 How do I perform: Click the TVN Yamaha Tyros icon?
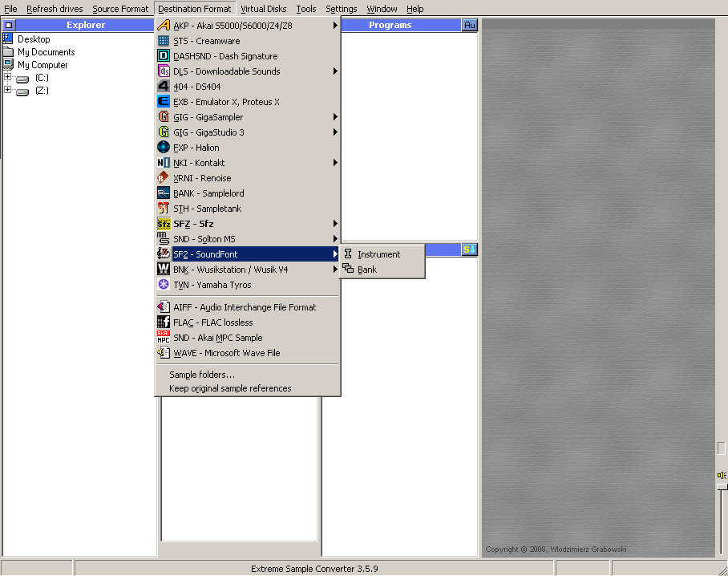pos(164,285)
